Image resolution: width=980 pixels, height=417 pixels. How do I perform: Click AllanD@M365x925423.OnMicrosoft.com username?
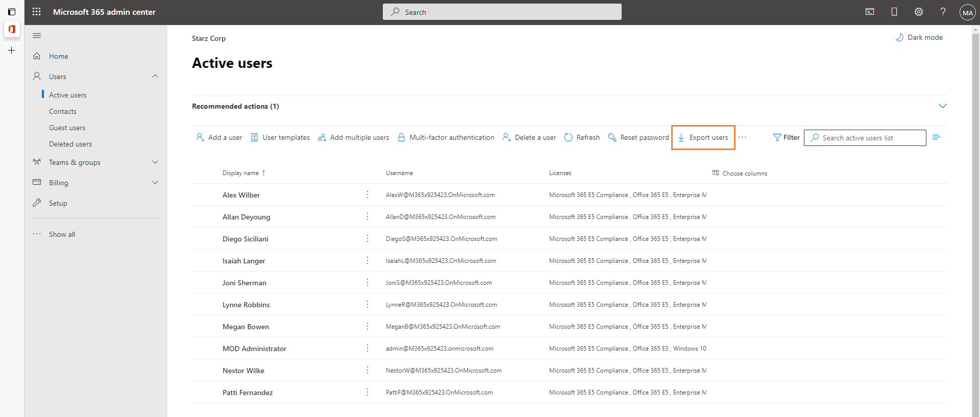tap(440, 217)
